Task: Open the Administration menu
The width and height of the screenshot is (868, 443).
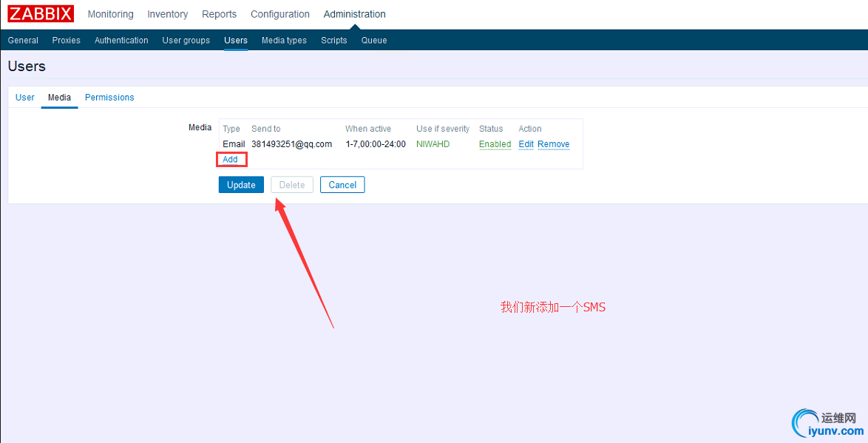Action: [x=355, y=14]
